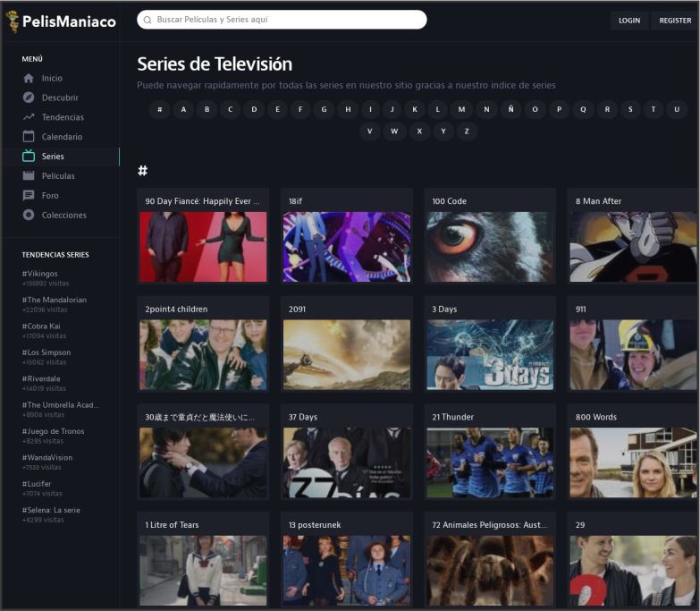Click the disc icon for Colecciones

pyautogui.click(x=29, y=215)
